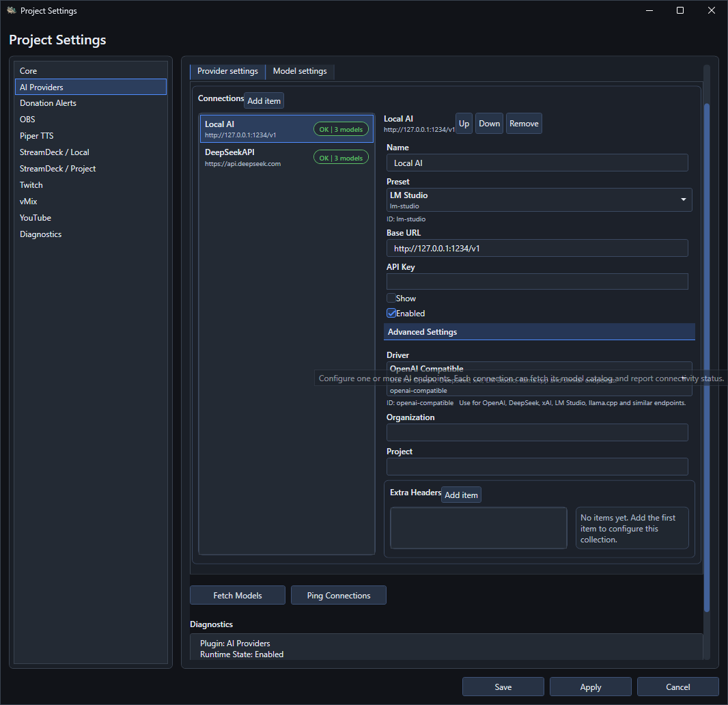Click Local AI OK | 3 models badge
The image size is (728, 705).
341,130
